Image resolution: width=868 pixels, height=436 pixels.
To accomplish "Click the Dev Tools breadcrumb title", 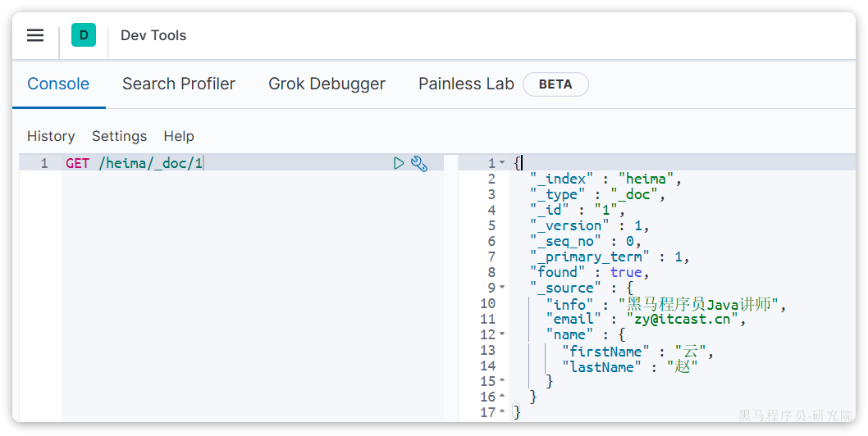I will 153,35.
